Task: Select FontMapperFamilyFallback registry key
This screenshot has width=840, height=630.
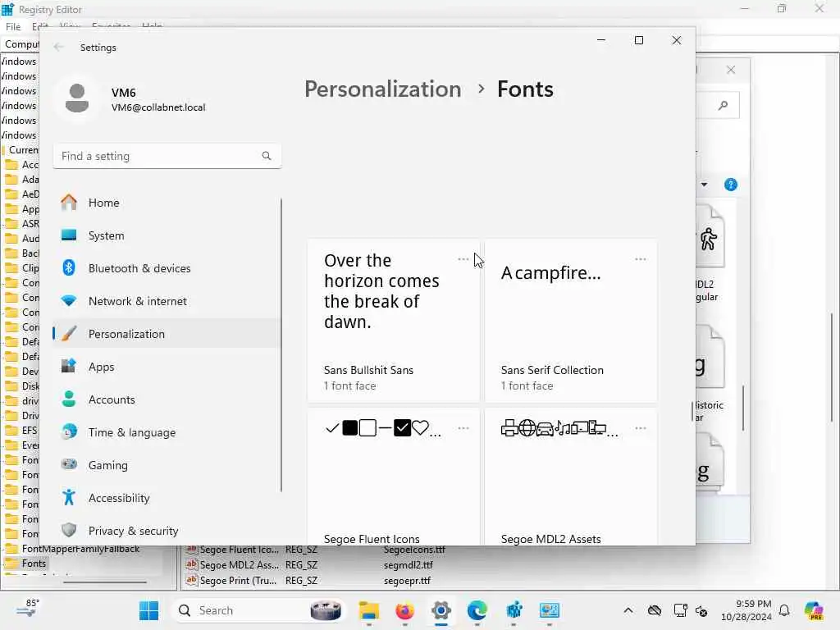Action: point(80,549)
